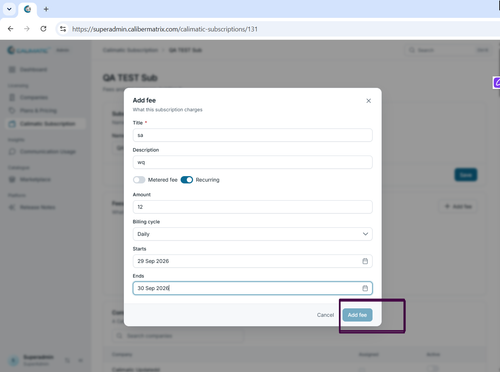Click the Companies sidebar icon

(x=12, y=97)
